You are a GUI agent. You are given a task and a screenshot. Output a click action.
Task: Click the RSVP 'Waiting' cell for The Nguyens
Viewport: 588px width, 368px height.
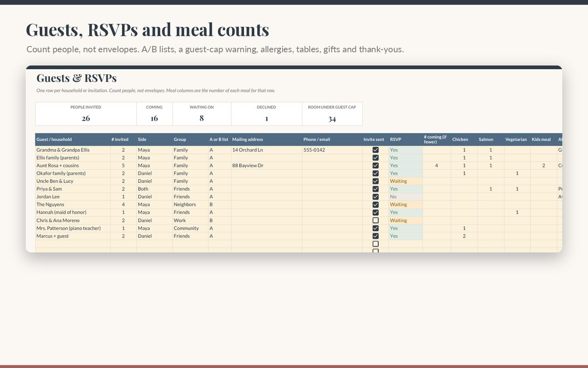406,205
